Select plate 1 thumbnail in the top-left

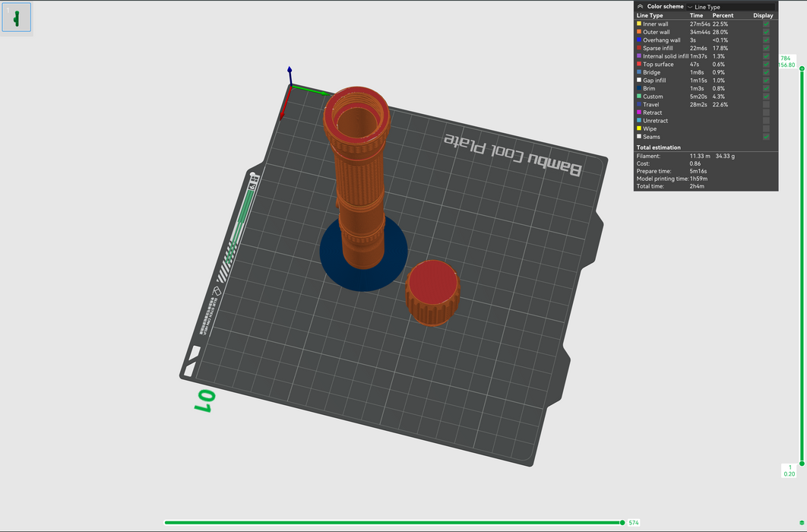[x=17, y=17]
